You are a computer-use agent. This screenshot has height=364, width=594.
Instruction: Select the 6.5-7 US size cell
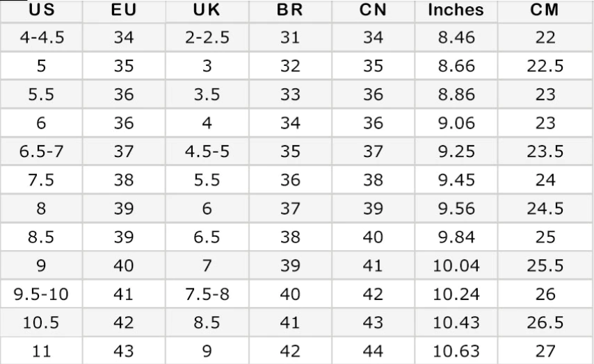point(42,151)
